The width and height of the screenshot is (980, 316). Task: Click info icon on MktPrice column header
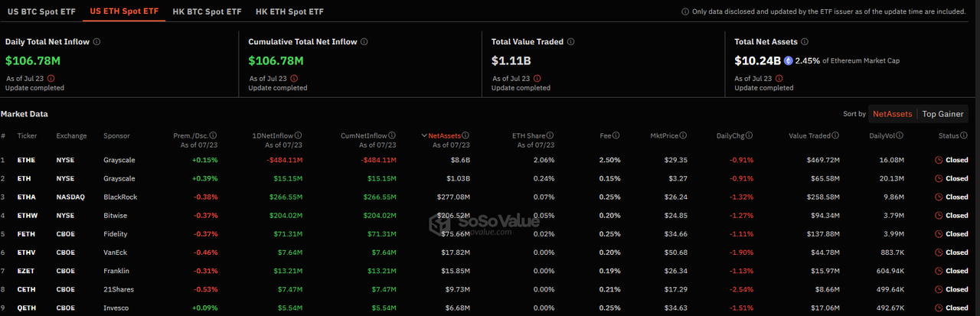684,135
